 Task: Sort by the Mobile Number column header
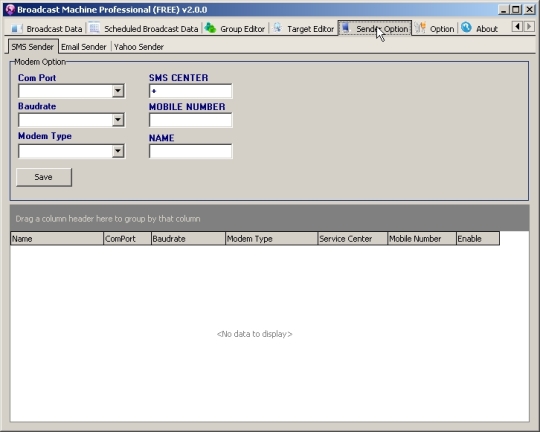point(422,238)
